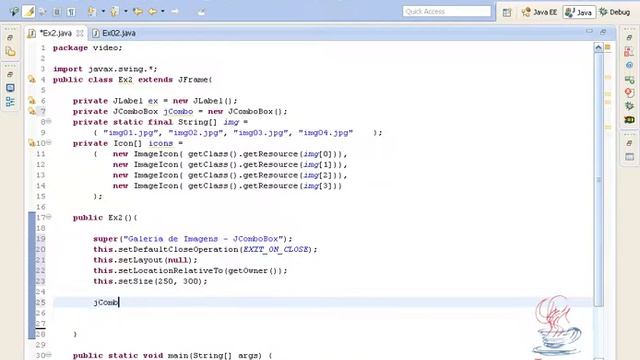Image resolution: width=640 pixels, height=360 pixels.
Task: Click the Back navigation arrow
Action: click(153, 11)
